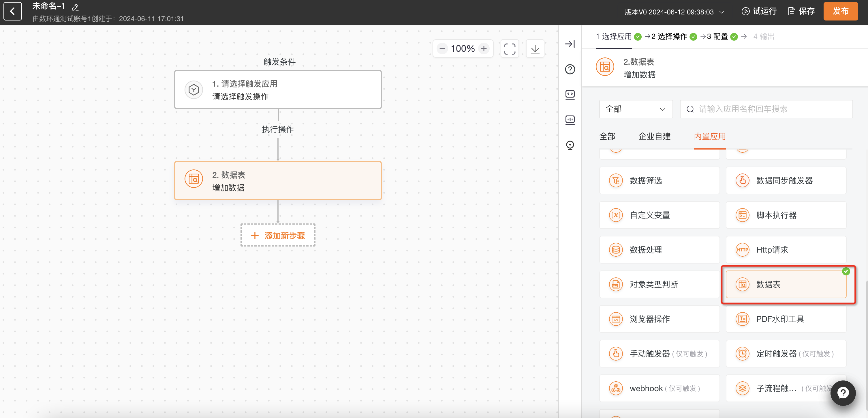868x418 pixels.
Task: Edit the workflow name with the pencil icon
Action: pos(75,7)
